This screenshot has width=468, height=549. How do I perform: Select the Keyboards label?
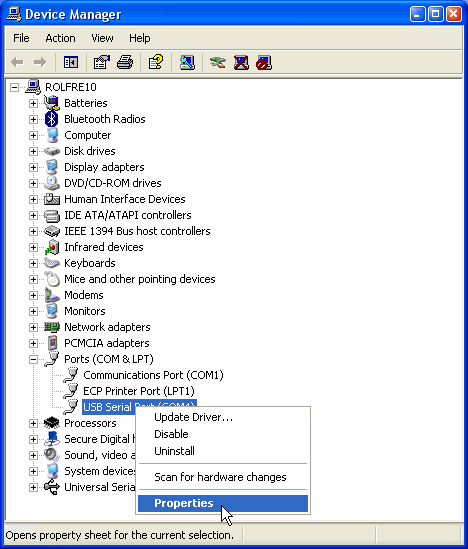[x=90, y=263]
